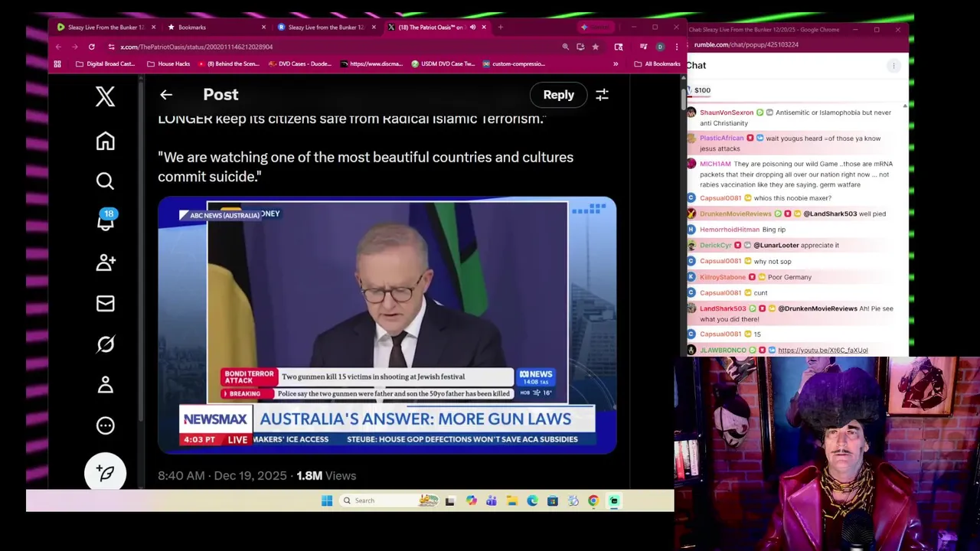Click the X page vertical scrollbar thumb
This screenshot has width=980, height=551.
coord(682,99)
